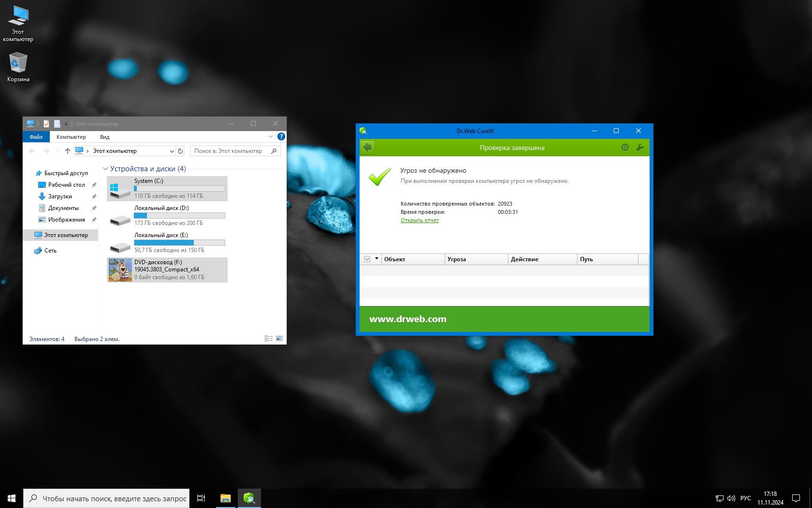
Task: Collapse the "Устройства и диски" group
Action: tap(105, 169)
